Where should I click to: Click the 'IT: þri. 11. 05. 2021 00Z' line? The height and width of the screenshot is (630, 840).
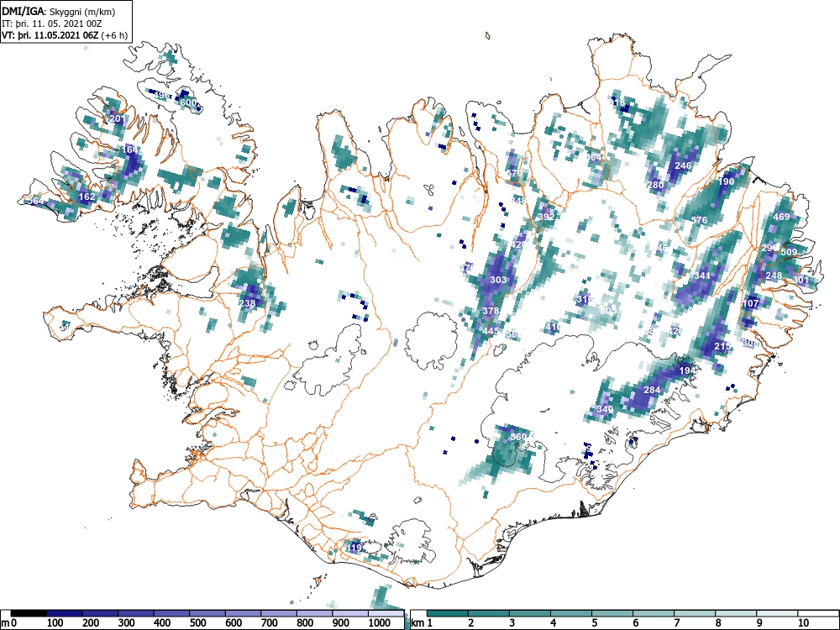[x=50, y=24]
